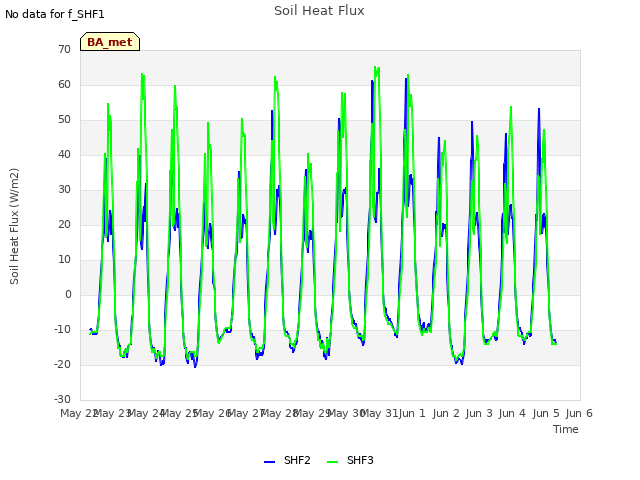Select the BA_met annotation label
The width and height of the screenshot is (640, 480).
[x=110, y=42]
